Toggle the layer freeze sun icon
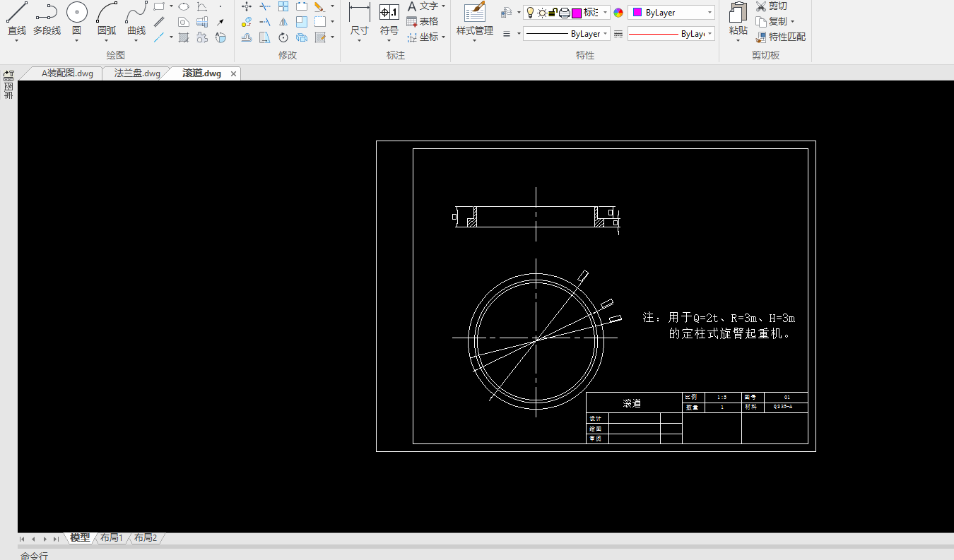 (x=542, y=13)
